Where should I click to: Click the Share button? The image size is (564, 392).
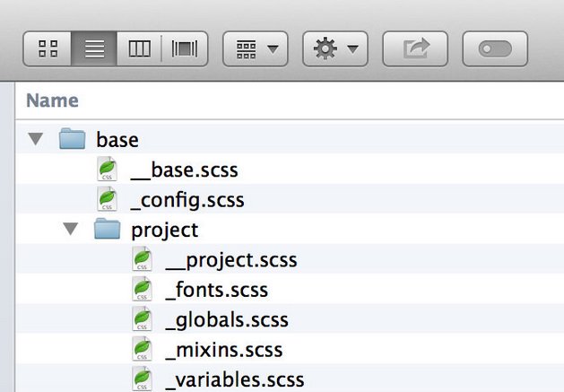coord(415,49)
